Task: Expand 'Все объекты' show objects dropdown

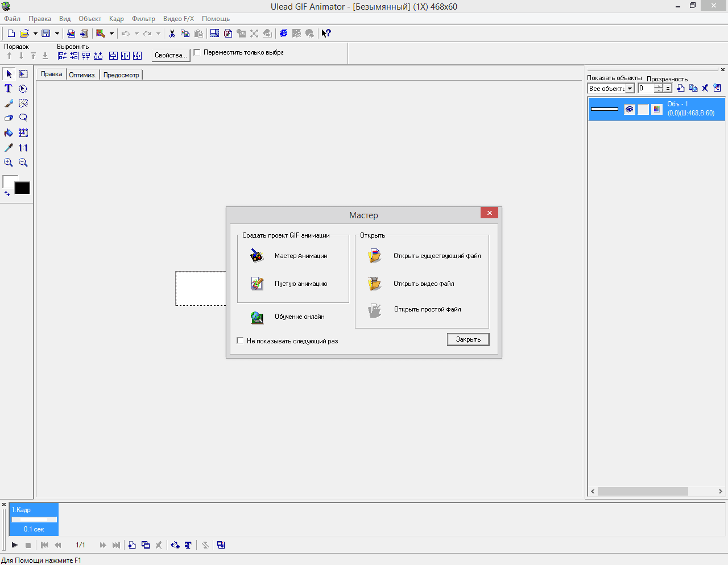Action: pyautogui.click(x=630, y=89)
